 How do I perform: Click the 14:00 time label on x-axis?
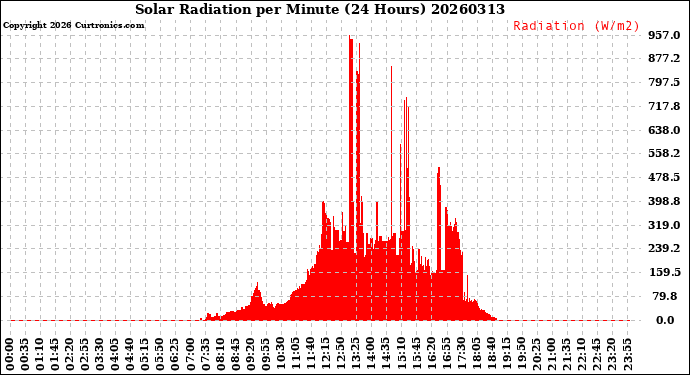pyautogui.click(x=371, y=355)
